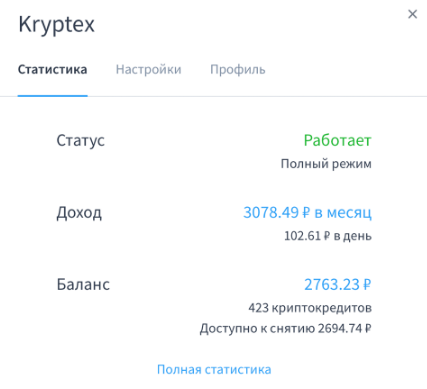Switch to the Статистика tab
Screen dimensions: 427x389
click(52, 70)
